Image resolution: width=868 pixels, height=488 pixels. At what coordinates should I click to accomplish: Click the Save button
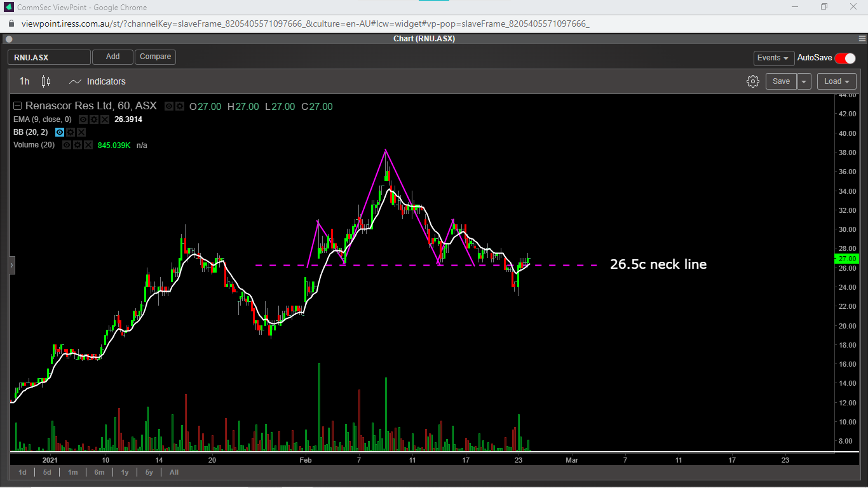coord(781,81)
